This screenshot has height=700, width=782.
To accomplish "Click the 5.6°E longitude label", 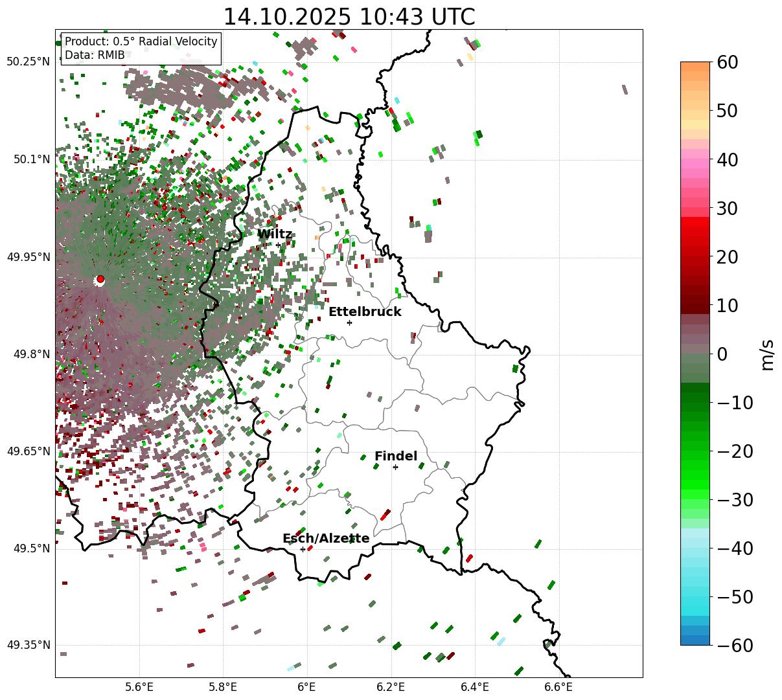I will (139, 688).
